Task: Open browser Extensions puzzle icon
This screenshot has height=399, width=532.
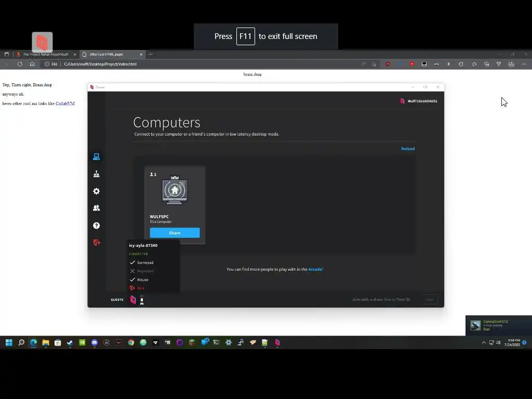Action: (461, 64)
